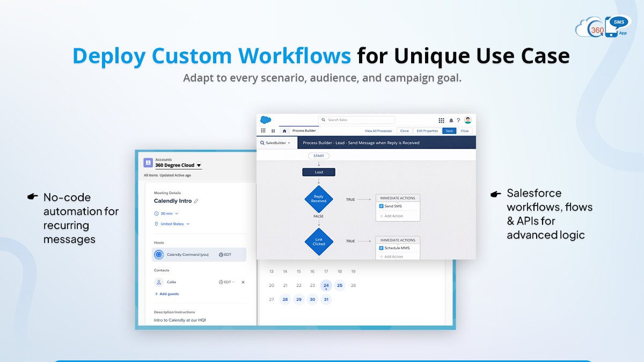Click the Clone button
This screenshot has height=362, width=644.
pos(404,131)
